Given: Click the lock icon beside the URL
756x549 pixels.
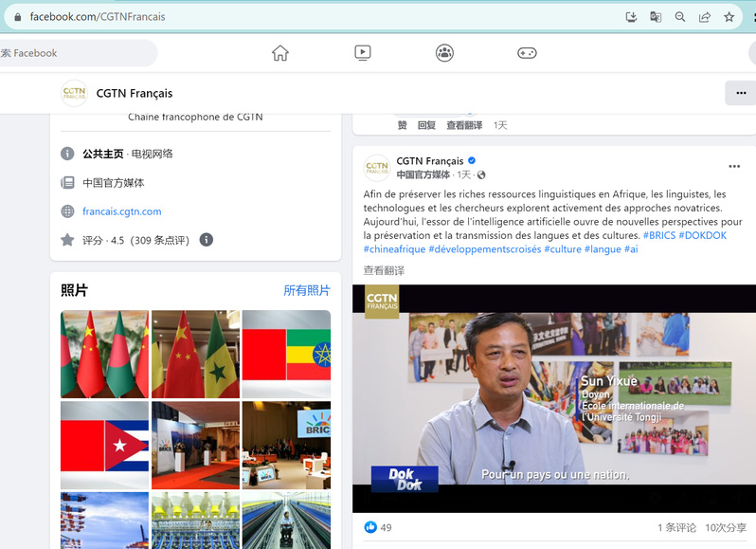Looking at the screenshot, I should click(18, 17).
